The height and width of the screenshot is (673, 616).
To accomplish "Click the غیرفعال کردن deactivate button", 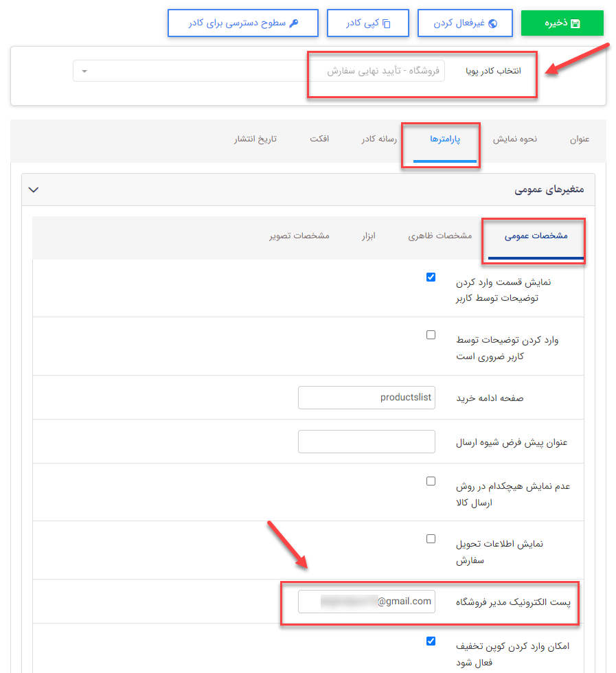I will pyautogui.click(x=465, y=23).
